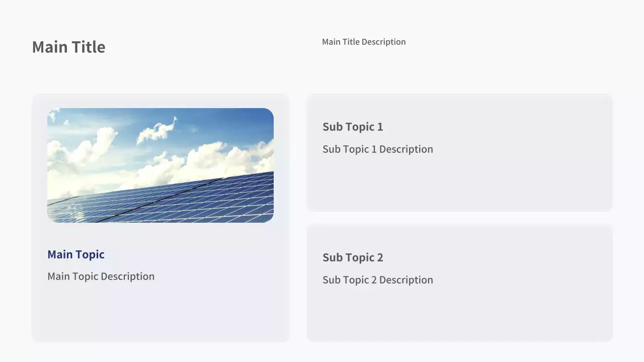Click the gap between the two Sub Topic cards
This screenshot has height=362, width=644.
[459, 218]
